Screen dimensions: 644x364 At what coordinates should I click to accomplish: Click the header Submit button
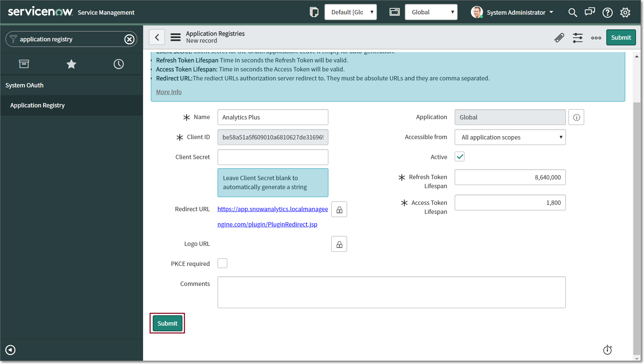click(x=621, y=37)
